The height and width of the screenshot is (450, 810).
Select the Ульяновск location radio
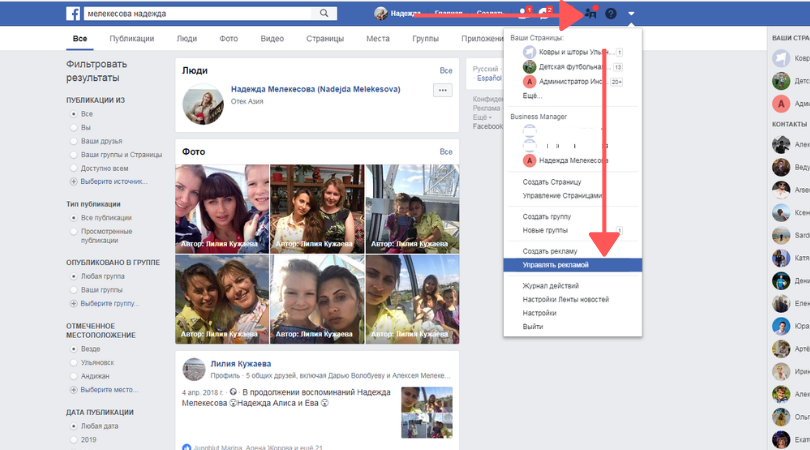pyautogui.click(x=73, y=363)
